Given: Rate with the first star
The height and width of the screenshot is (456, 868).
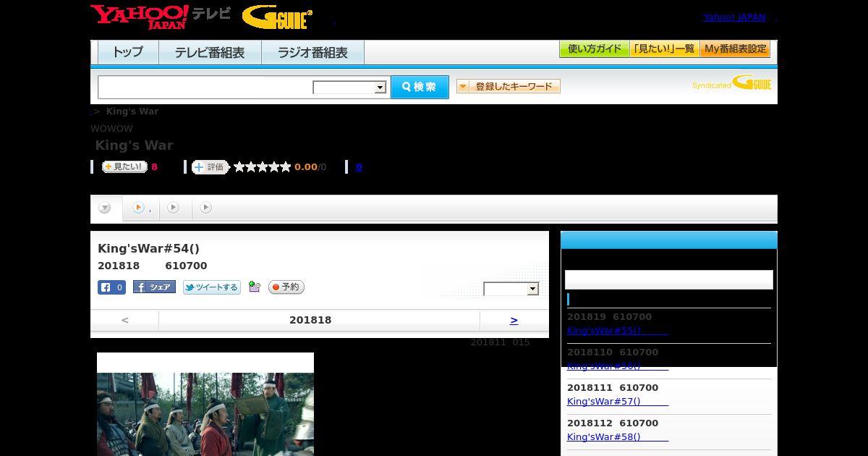Looking at the screenshot, I should coord(239,167).
